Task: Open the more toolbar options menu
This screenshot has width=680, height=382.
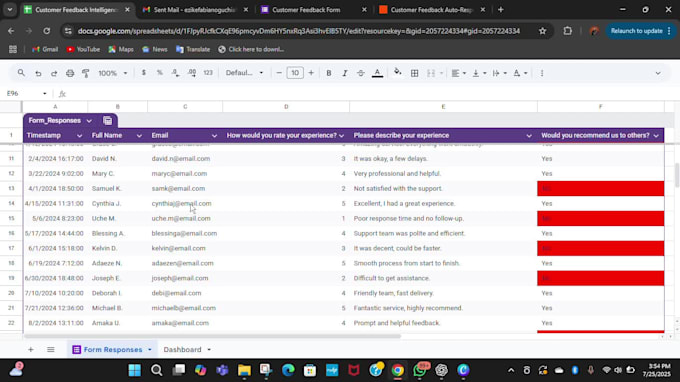Action: coord(542,73)
